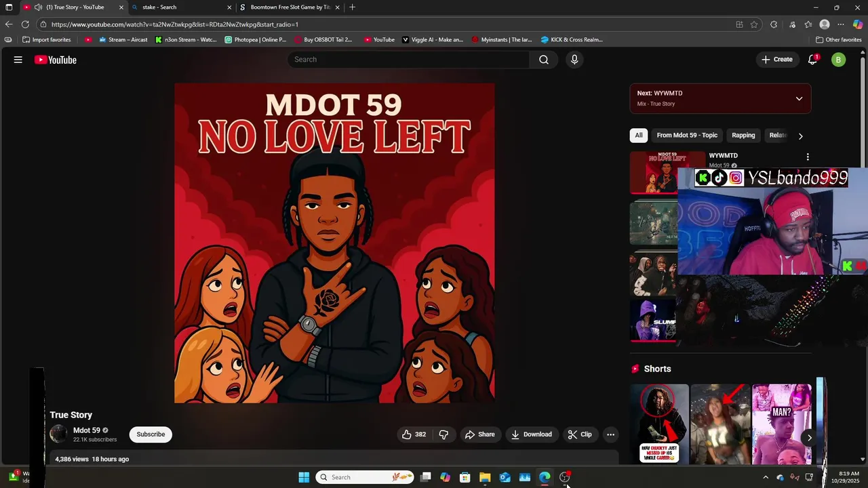The height and width of the screenshot is (488, 868).
Task: Click the Windows taskbar search box
Action: [365, 477]
